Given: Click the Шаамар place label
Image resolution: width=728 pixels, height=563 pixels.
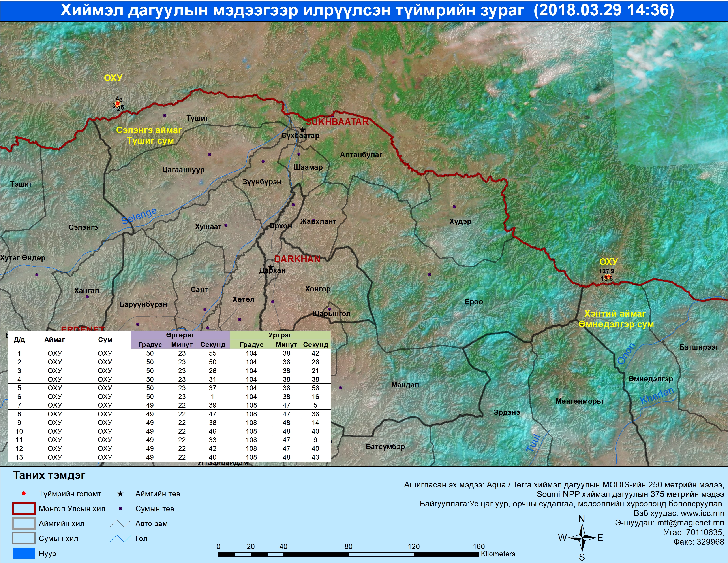Looking at the screenshot, I should tap(308, 167).
